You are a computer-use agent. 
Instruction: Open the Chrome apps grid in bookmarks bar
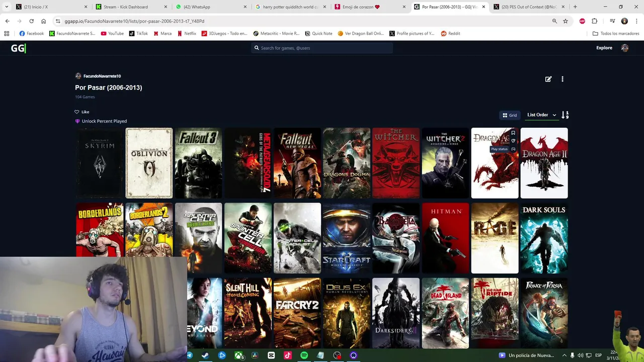coord(7,34)
